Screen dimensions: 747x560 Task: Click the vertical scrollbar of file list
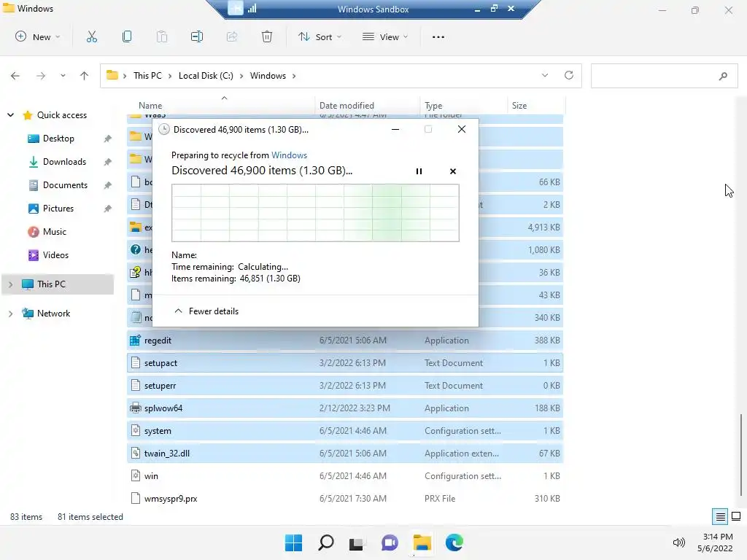coord(741,455)
